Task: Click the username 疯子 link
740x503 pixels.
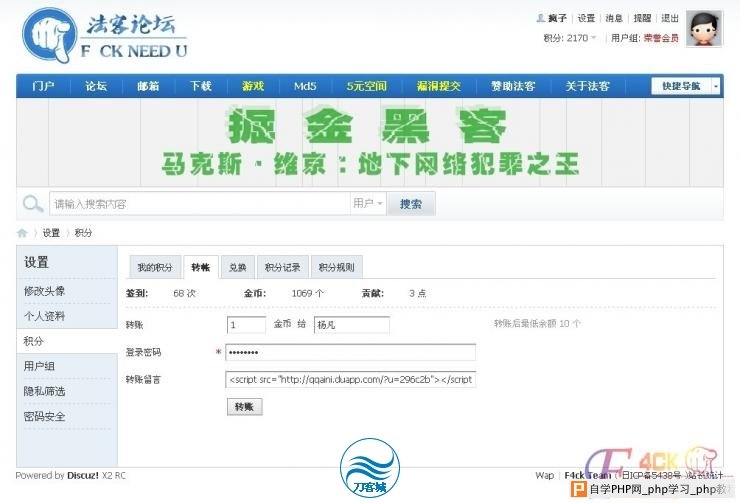Action: 557,18
